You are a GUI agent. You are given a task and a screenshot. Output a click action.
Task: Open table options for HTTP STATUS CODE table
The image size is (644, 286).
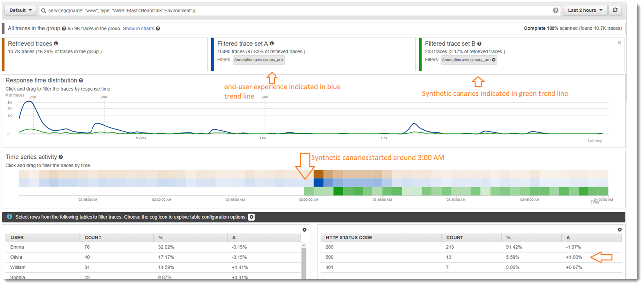pos(620,229)
